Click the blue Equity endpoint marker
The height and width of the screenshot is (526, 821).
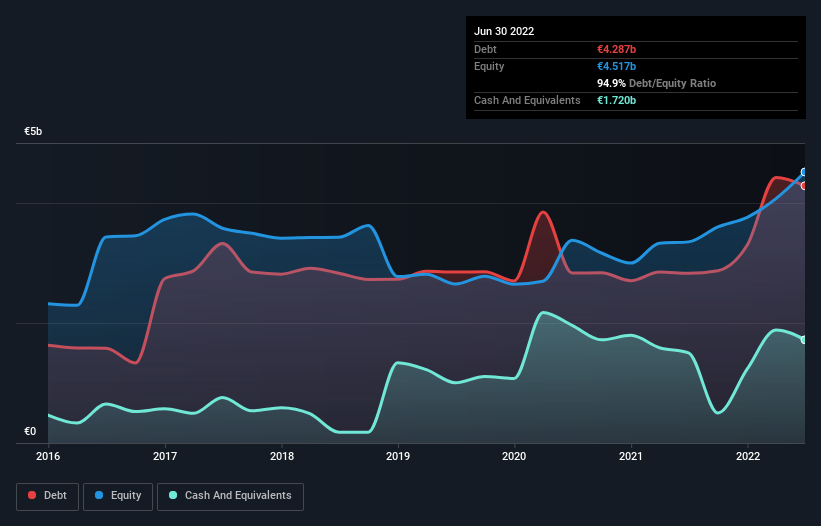[804, 172]
